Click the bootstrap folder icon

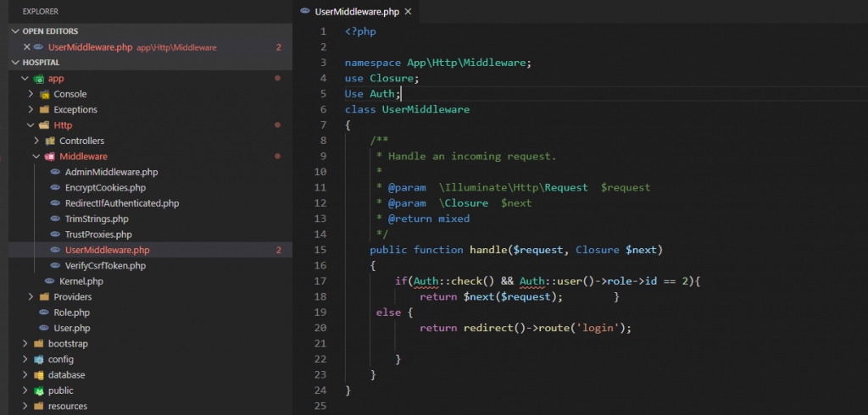point(39,344)
